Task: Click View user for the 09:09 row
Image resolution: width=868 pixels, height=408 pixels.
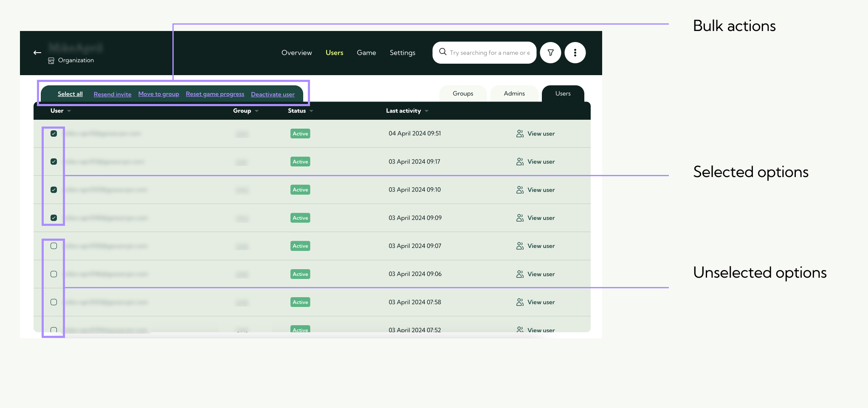Action: click(541, 218)
